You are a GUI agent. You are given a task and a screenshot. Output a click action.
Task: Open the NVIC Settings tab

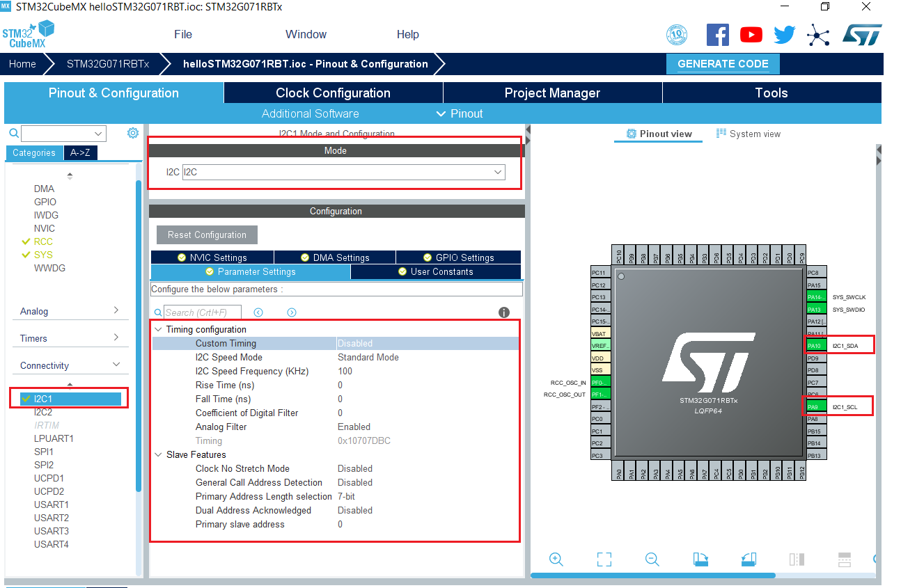point(212,257)
